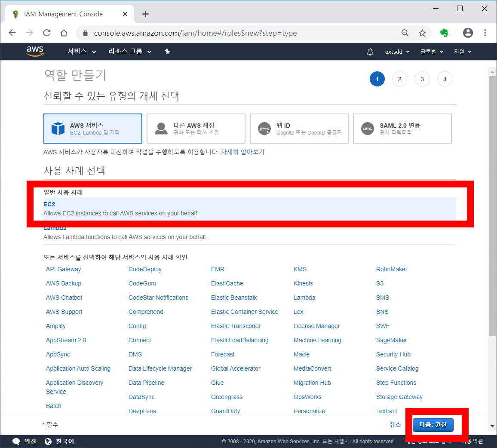Open Chrome's three-dot menu

click(x=485, y=33)
